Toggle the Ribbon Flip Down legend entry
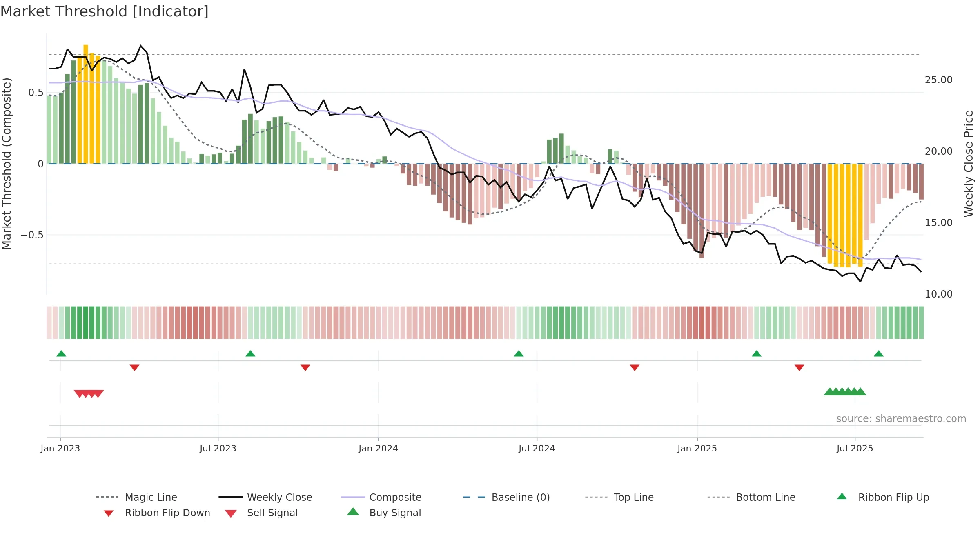The width and height of the screenshot is (980, 551). click(x=157, y=513)
